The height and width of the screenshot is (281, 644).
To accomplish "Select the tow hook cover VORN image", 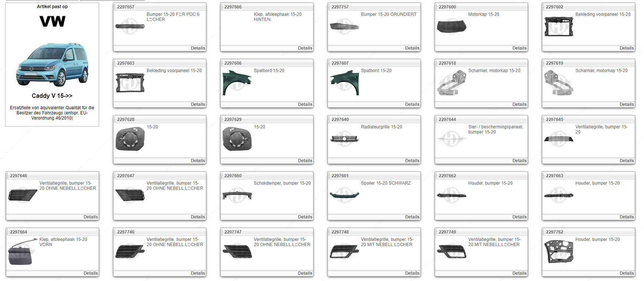I will 22,252.
